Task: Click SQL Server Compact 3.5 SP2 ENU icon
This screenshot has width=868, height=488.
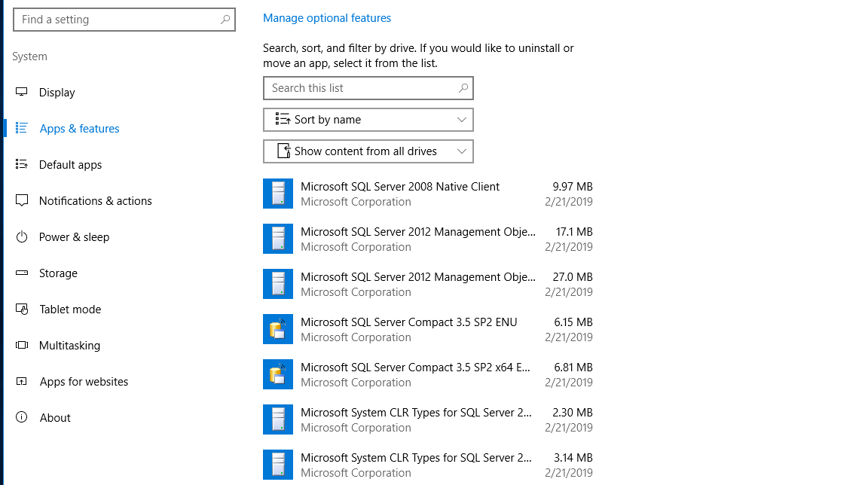Action: pos(278,329)
